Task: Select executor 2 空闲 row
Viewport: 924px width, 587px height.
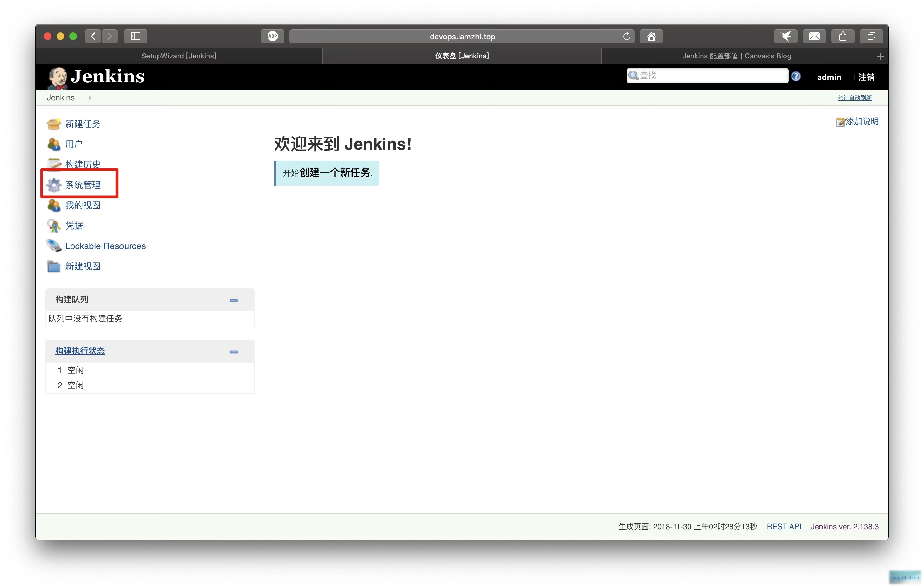Action: tap(150, 386)
